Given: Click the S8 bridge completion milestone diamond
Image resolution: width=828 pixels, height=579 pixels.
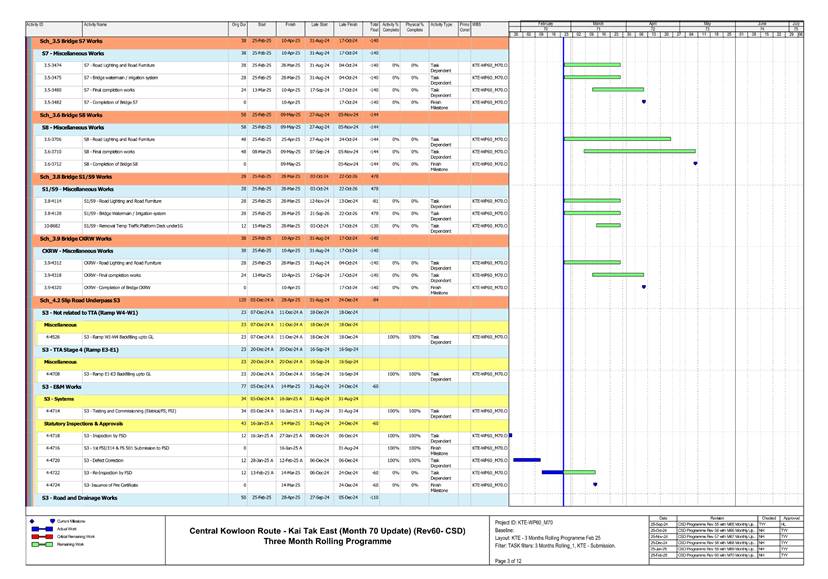Looking at the screenshot, I should tap(695, 163).
